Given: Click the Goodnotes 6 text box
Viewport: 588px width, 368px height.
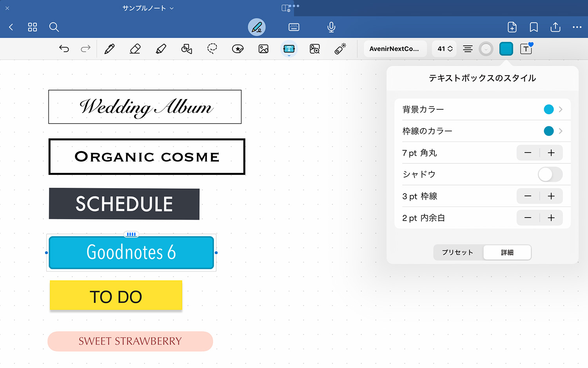Looking at the screenshot, I should (131, 252).
